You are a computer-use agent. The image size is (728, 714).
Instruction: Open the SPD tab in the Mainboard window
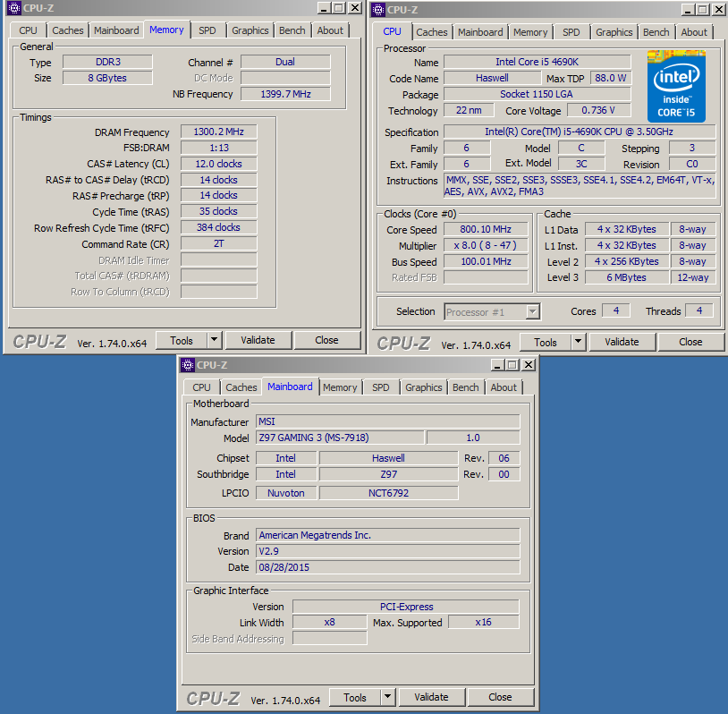381,387
